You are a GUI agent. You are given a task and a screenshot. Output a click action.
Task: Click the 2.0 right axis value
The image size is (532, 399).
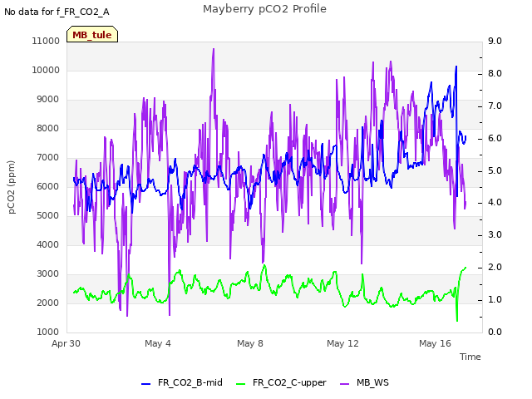click(x=495, y=268)
